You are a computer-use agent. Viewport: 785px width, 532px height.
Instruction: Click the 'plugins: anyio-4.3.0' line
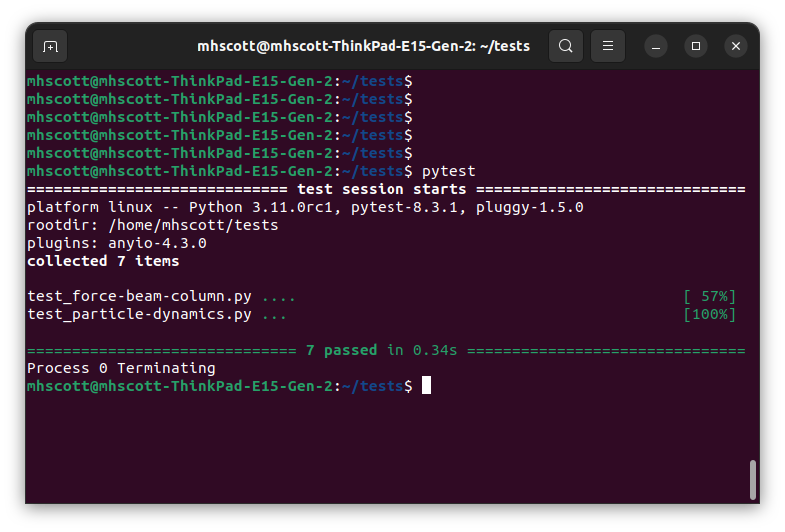pos(116,244)
